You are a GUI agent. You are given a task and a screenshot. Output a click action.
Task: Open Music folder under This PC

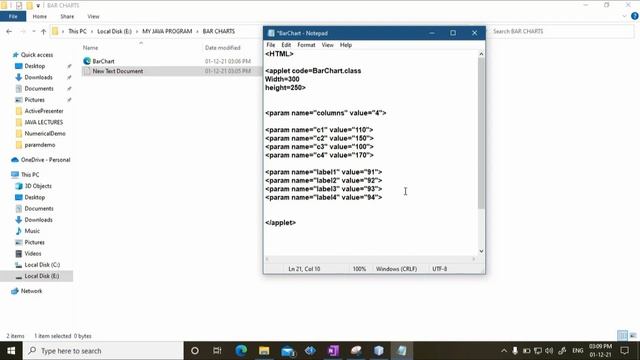32,231
